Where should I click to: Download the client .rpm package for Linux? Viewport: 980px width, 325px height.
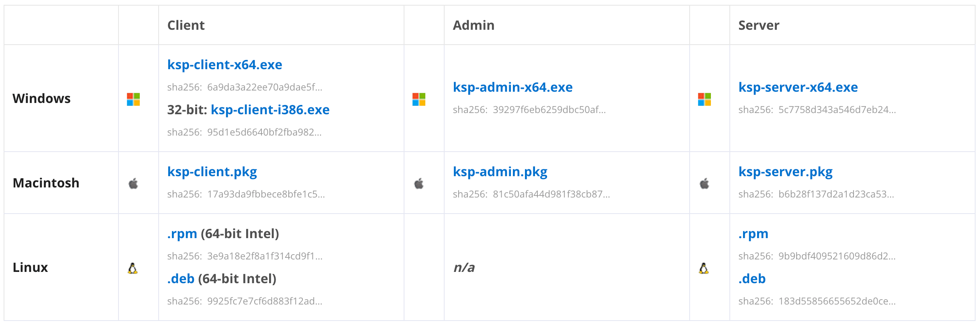pyautogui.click(x=182, y=234)
